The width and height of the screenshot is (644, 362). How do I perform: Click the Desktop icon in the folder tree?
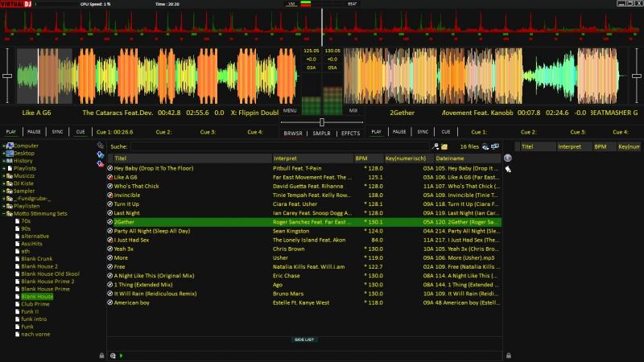click(10, 153)
